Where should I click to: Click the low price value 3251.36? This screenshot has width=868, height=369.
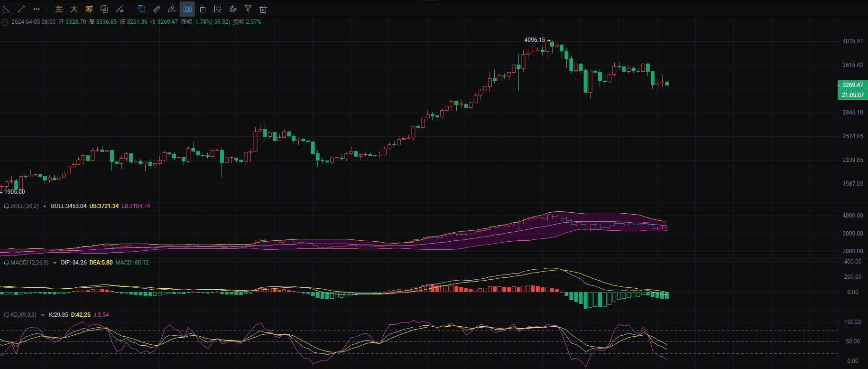coord(137,22)
